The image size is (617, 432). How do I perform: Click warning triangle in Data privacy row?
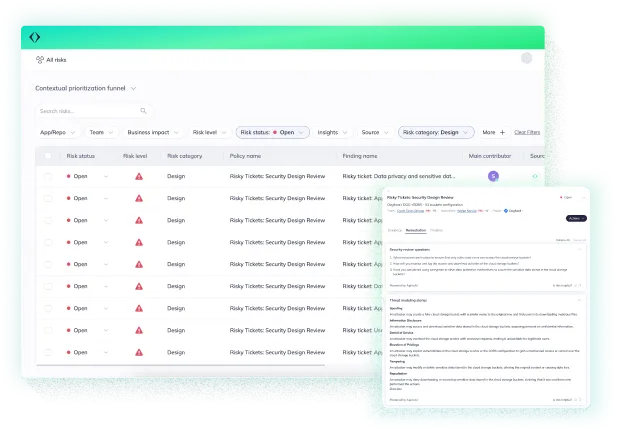139,177
